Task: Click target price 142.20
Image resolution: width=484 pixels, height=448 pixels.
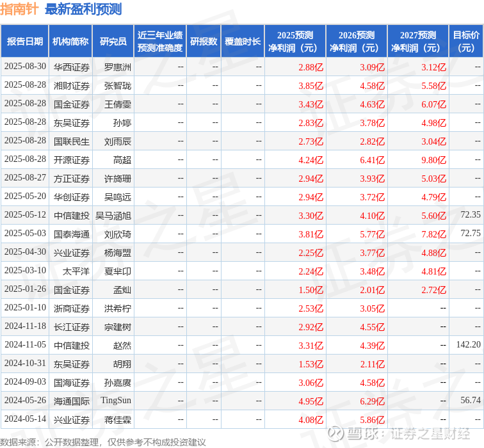Action: 468,344
